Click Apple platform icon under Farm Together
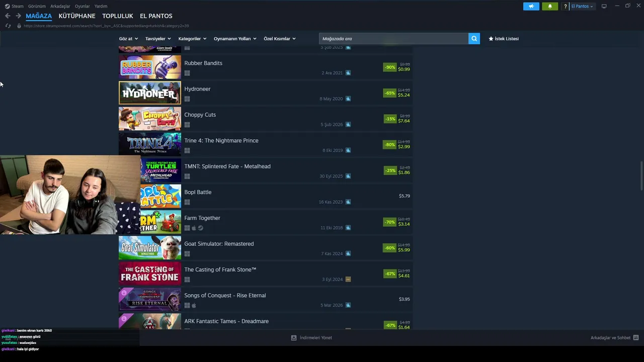Viewport: 644px width, 362px height. tap(194, 228)
